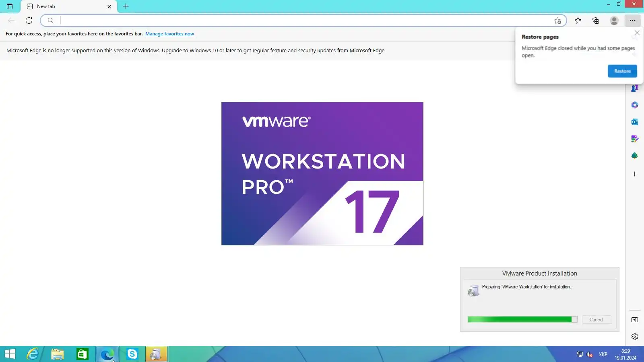Go back with the back arrow

(11, 21)
